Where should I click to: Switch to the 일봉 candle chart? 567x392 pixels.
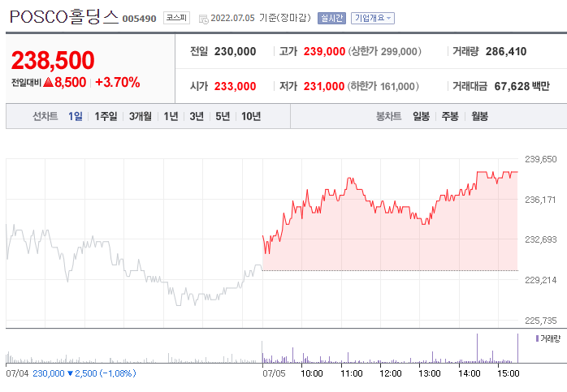[422, 116]
